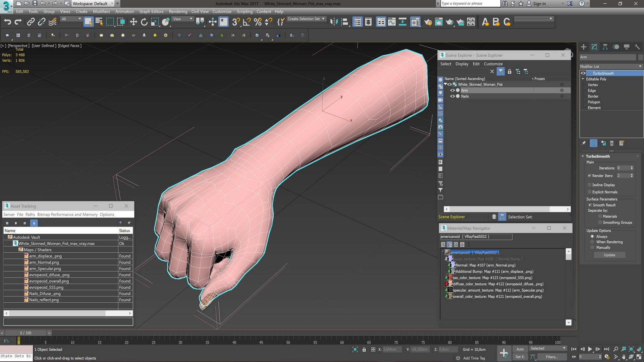The height and width of the screenshot is (362, 644).
Task: Click Pin Stack icon under modifier list
Action: coord(584,143)
